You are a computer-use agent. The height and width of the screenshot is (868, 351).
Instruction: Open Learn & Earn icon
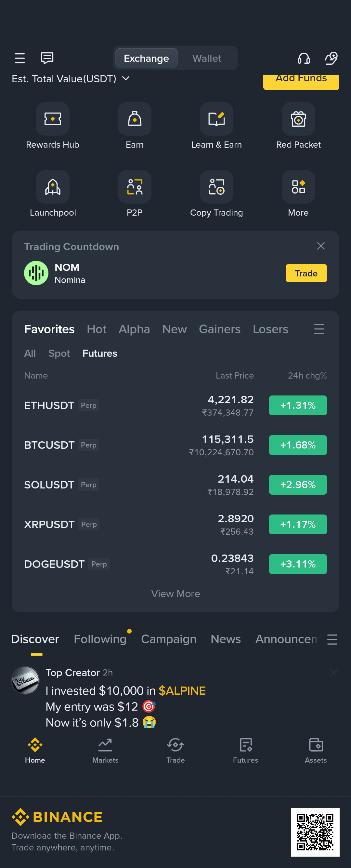tap(216, 119)
